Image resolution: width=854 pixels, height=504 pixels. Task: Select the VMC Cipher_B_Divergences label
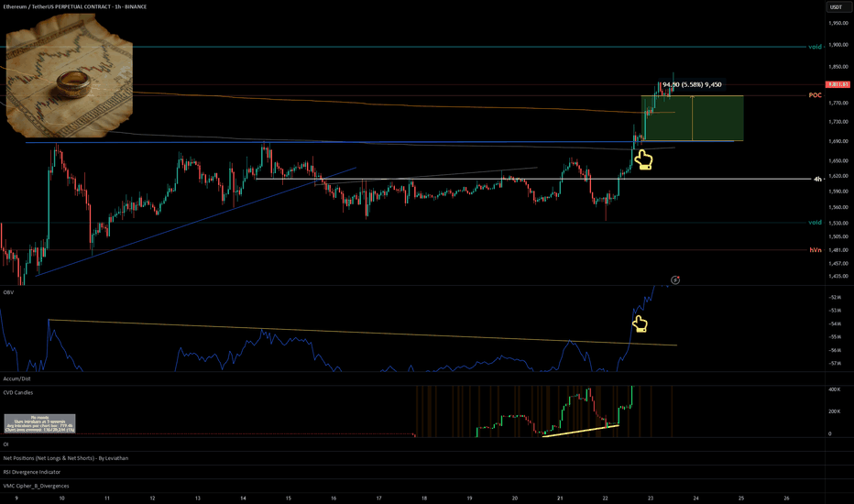[x=36, y=486]
